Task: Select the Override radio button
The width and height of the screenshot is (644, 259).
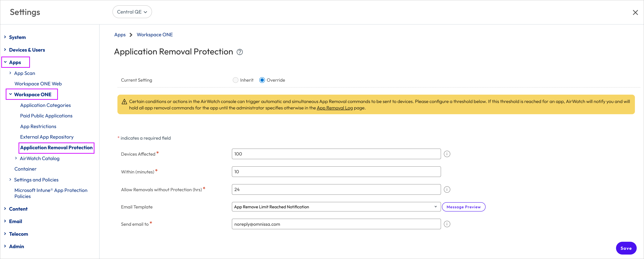Action: [262, 80]
